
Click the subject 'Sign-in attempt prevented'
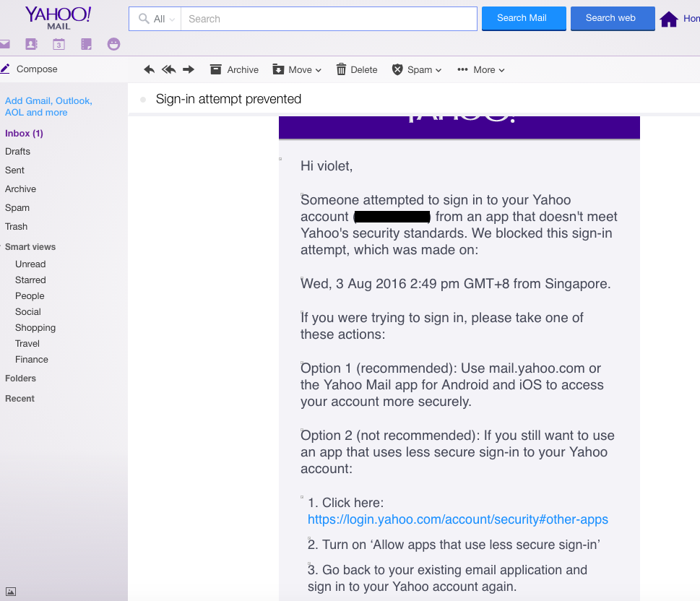tap(228, 99)
